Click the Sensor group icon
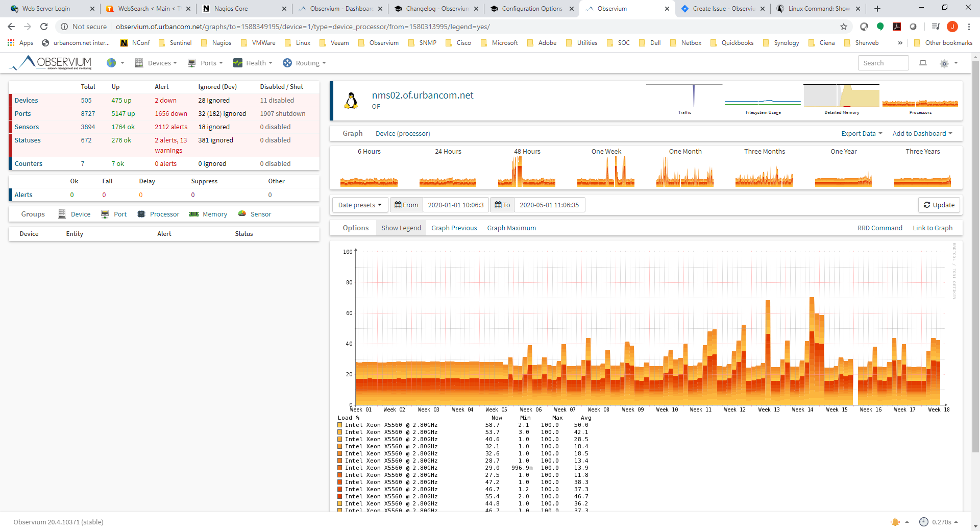980x531 pixels. click(x=242, y=213)
